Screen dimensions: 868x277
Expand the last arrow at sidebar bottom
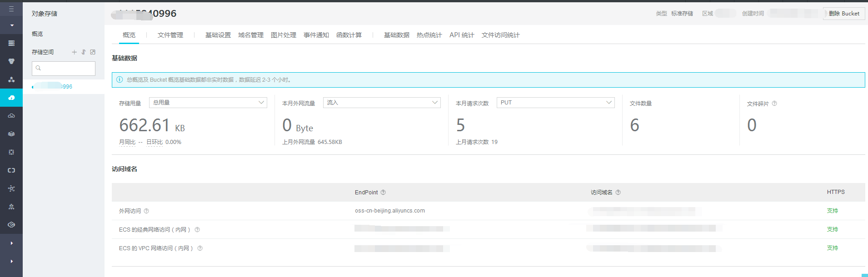click(11, 261)
